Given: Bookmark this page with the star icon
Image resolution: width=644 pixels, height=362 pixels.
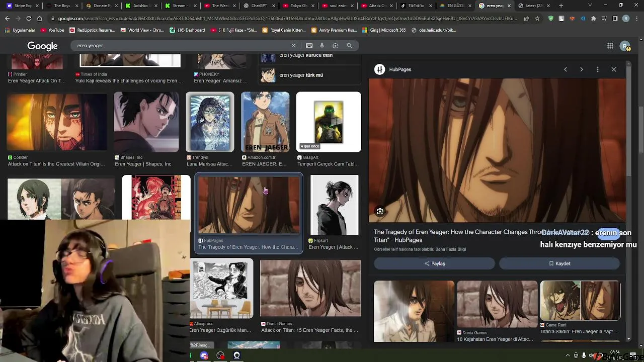Looking at the screenshot, I should [x=537, y=19].
